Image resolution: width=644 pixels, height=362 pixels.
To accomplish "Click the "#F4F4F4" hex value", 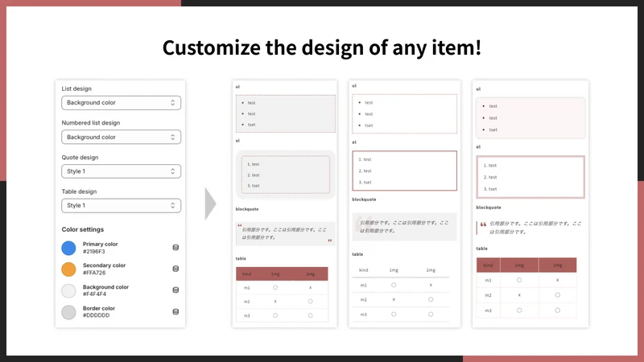I will [x=94, y=294].
